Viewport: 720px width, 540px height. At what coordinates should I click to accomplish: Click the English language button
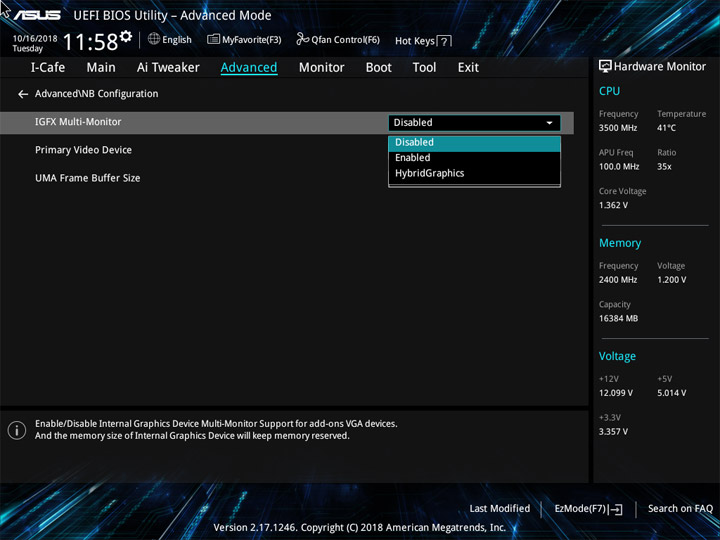point(170,39)
